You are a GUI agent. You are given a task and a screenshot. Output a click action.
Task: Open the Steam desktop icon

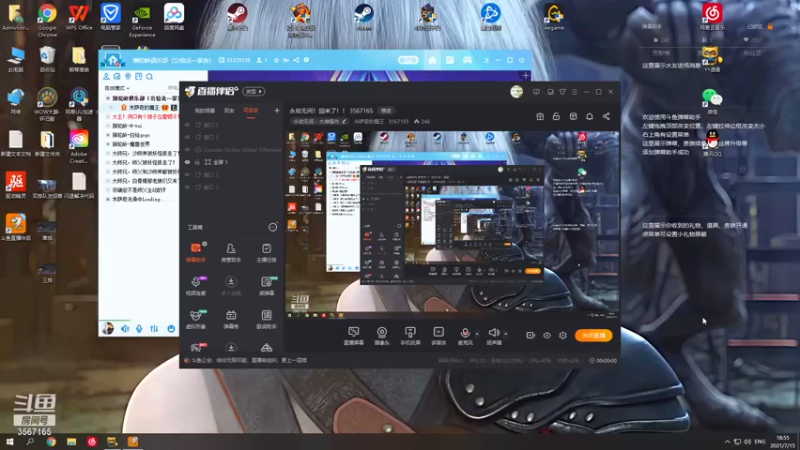pyautogui.click(x=363, y=16)
